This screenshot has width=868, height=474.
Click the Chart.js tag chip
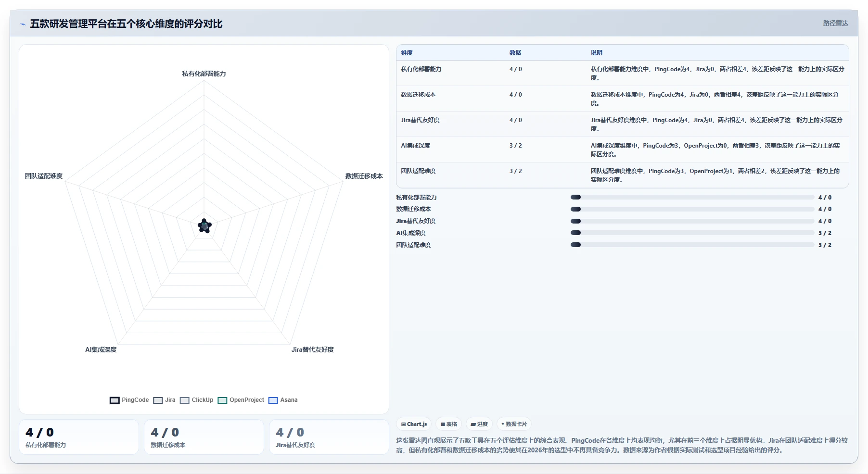414,424
